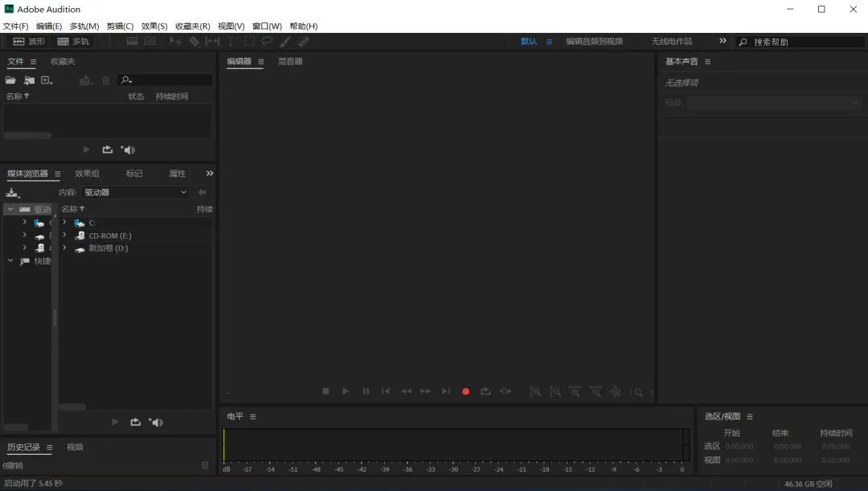Open the 驱动器 content dropdown
Viewport: 868px width, 491px height.
point(135,193)
